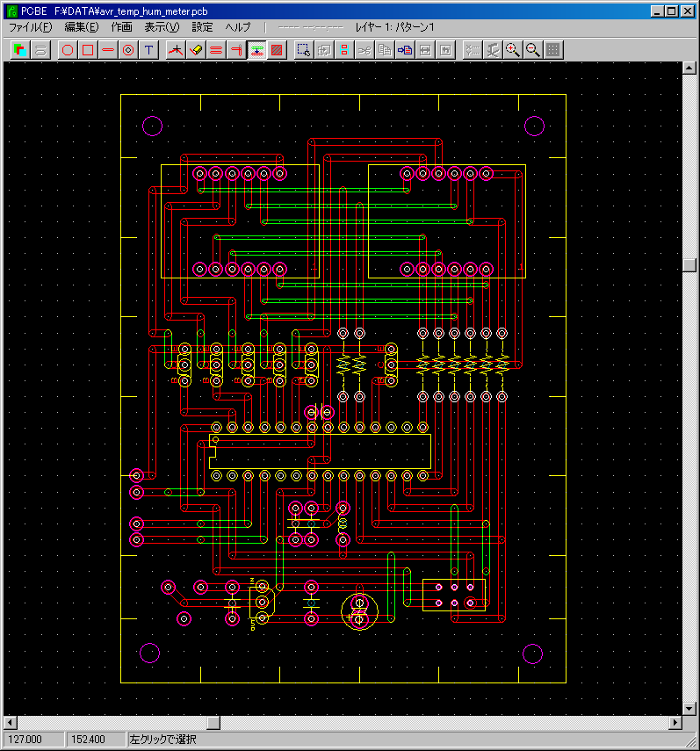700x751 pixels.
Task: Click the grayed checklist icon
Action: (473, 50)
